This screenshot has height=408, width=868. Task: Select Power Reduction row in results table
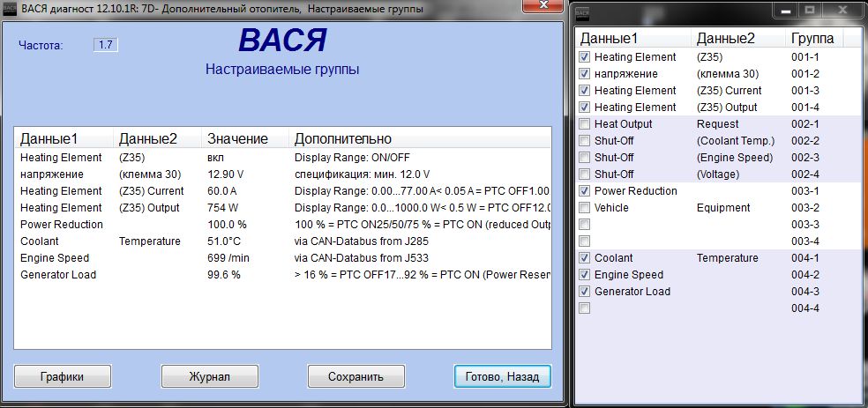pyautogui.click(x=282, y=225)
